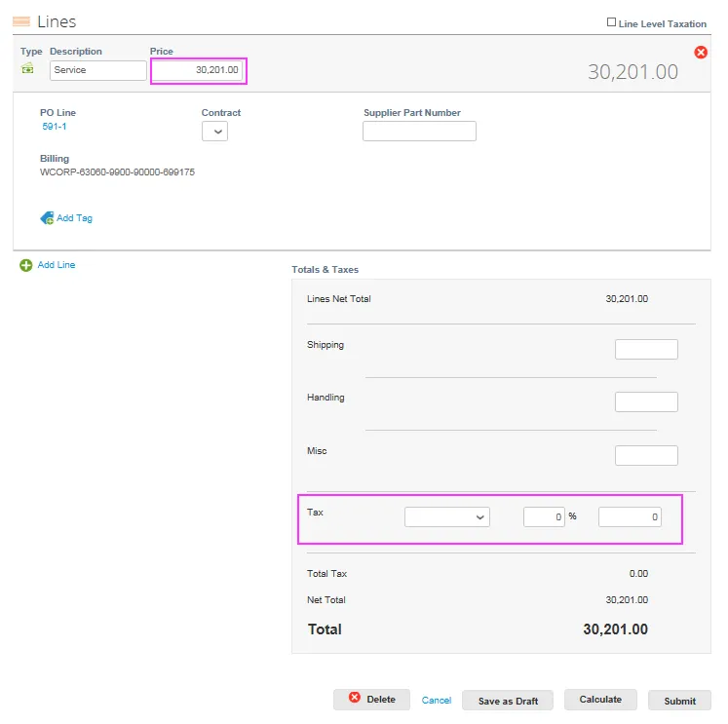Viewport: 728px width, 724px height.
Task: Click the Add Tag link
Action: [x=74, y=218]
